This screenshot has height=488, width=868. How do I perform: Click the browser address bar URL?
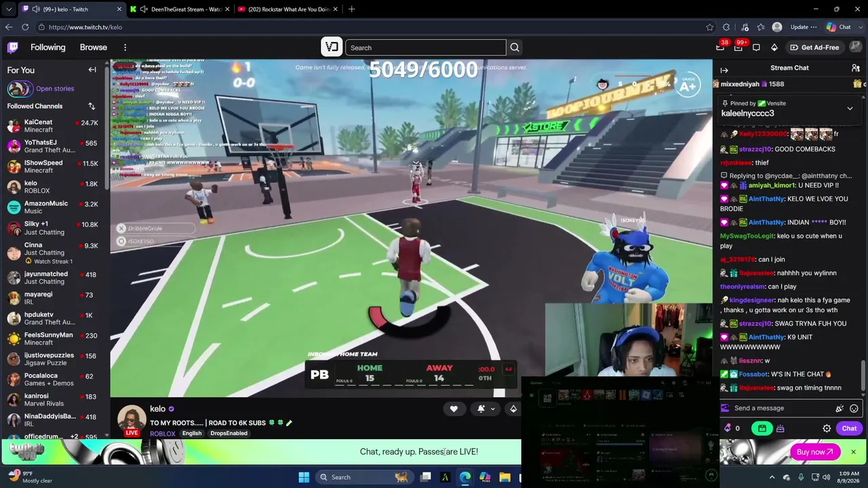click(x=85, y=27)
